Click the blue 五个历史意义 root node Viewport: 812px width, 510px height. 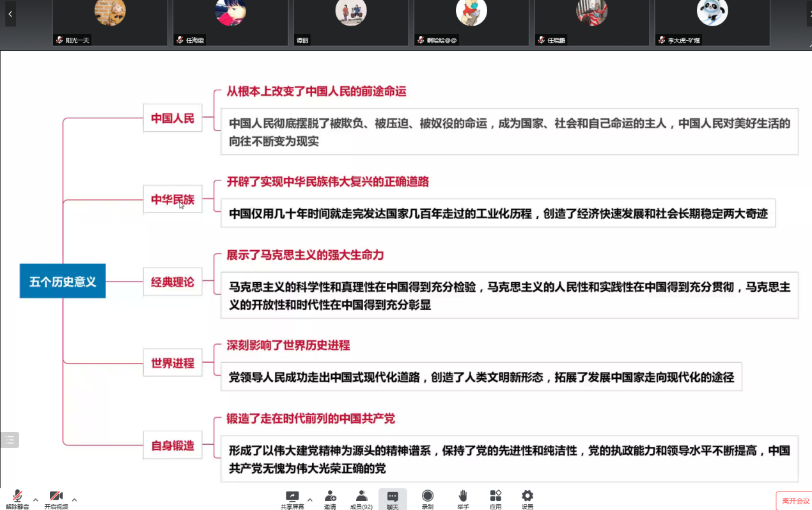coord(63,282)
